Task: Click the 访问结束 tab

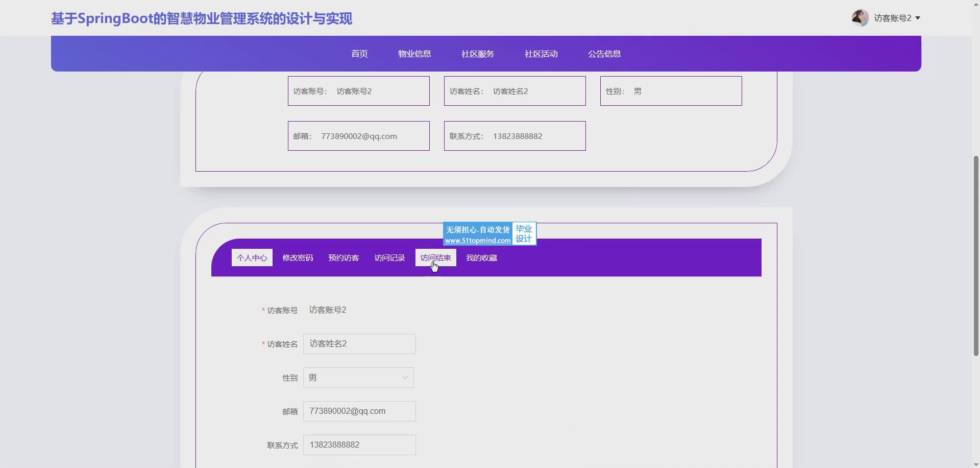Action: tap(435, 258)
